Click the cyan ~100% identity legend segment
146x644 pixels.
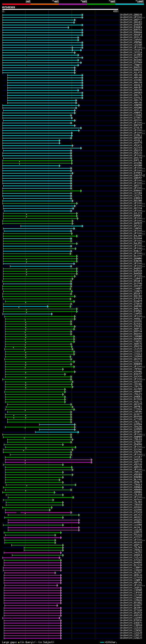[130, 4]
